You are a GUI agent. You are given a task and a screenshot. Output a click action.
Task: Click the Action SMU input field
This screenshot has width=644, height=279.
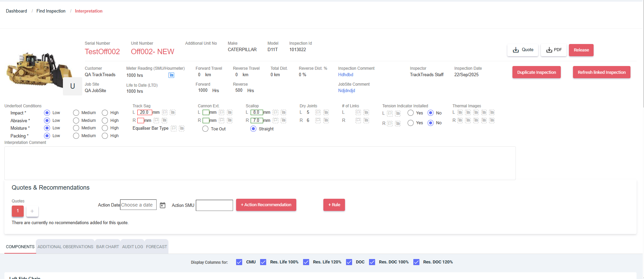[214, 205]
